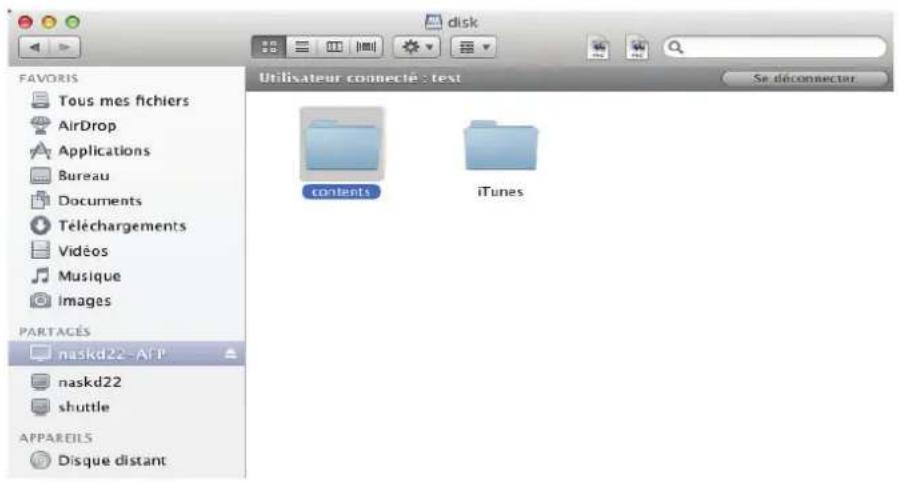Open the Musique sidebar item
This screenshot has width=899, height=482.
click(x=89, y=276)
